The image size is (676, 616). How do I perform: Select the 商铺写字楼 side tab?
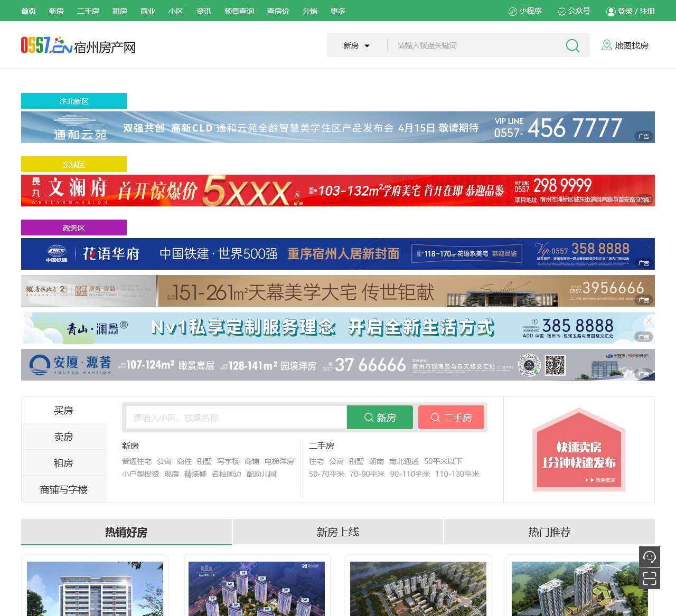63,489
